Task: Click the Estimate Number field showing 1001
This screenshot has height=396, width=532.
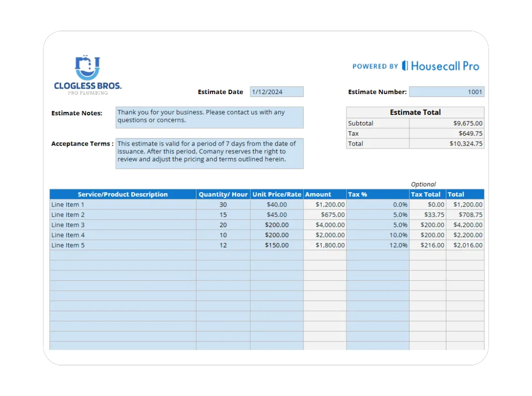Action: [x=446, y=92]
